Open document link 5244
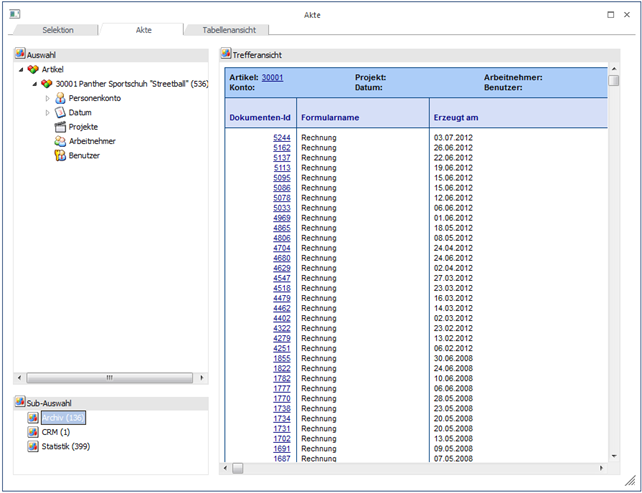The height and width of the screenshot is (493, 642). 281,137
